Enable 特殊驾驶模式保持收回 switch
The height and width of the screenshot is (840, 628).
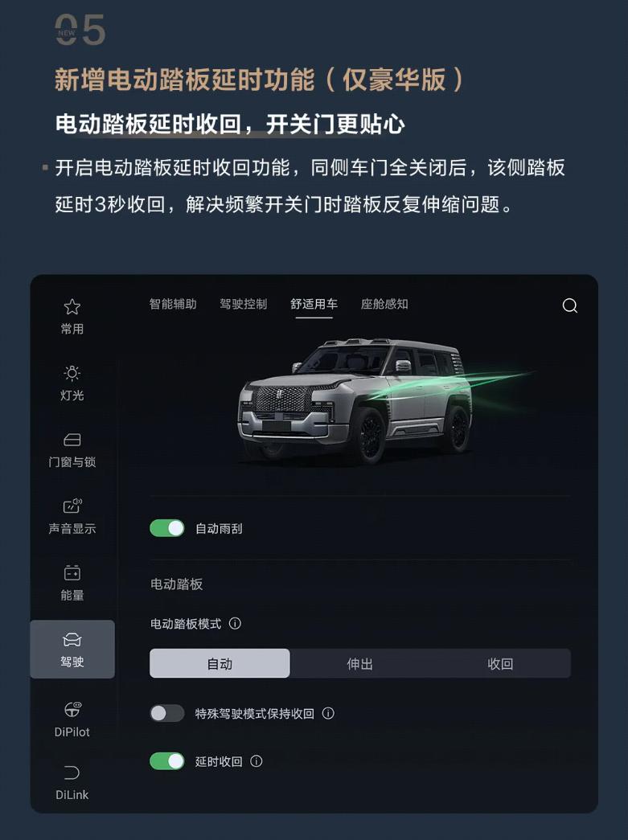tap(167, 713)
